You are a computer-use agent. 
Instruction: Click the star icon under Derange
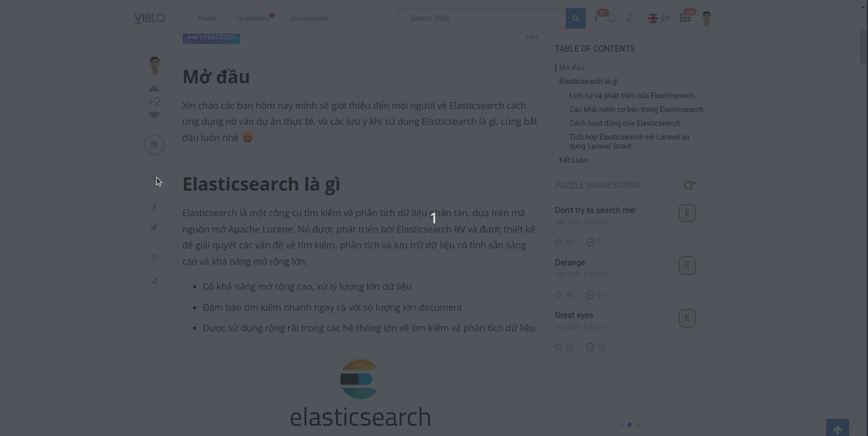(x=559, y=295)
